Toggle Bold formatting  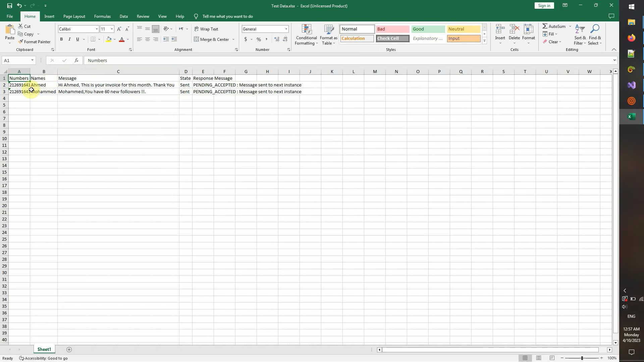[x=61, y=40]
